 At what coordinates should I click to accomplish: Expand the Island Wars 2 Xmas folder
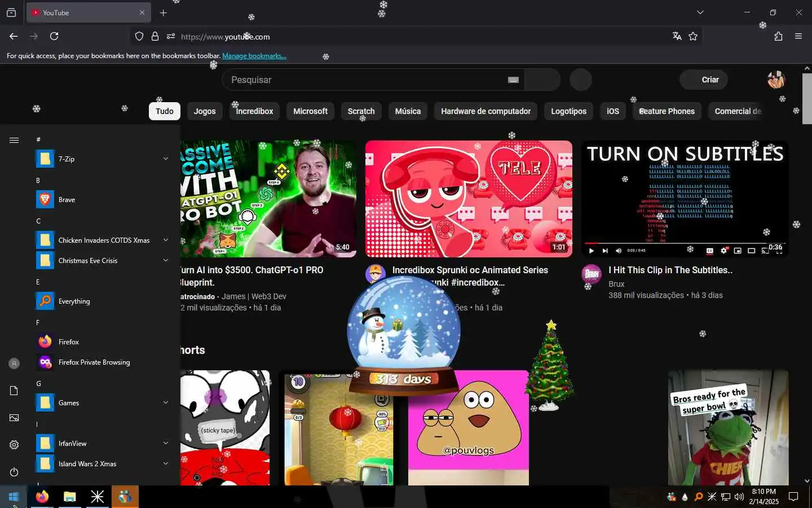pos(166,463)
